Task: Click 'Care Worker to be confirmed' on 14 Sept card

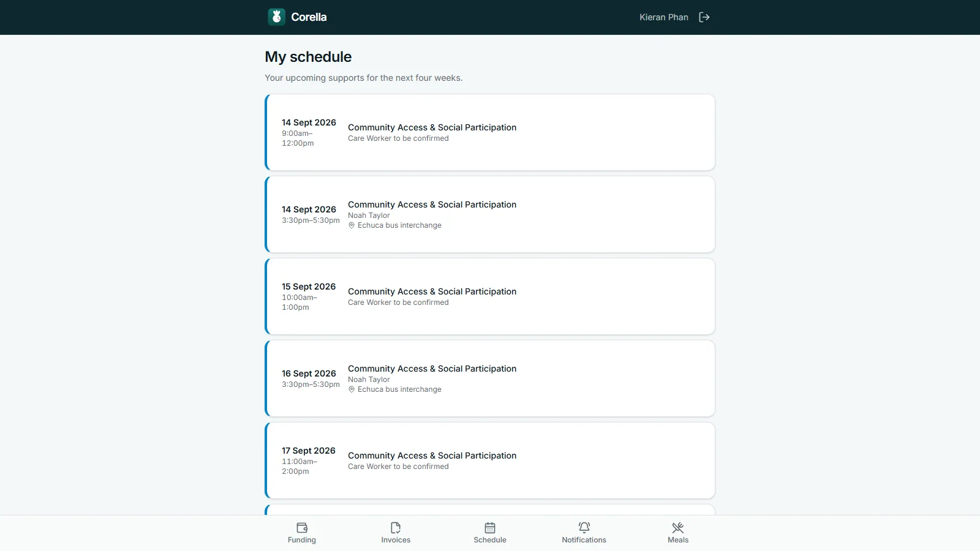Action: coord(398,138)
